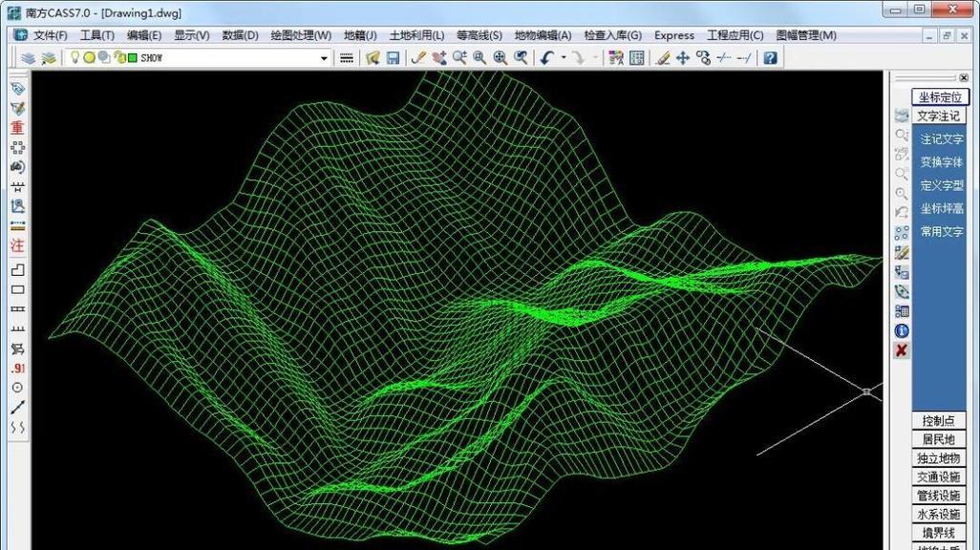Open the 工程应用(C) menu

click(735, 35)
